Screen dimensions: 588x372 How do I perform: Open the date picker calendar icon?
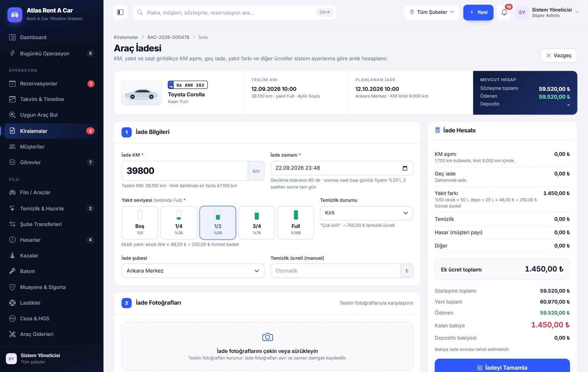click(x=405, y=168)
